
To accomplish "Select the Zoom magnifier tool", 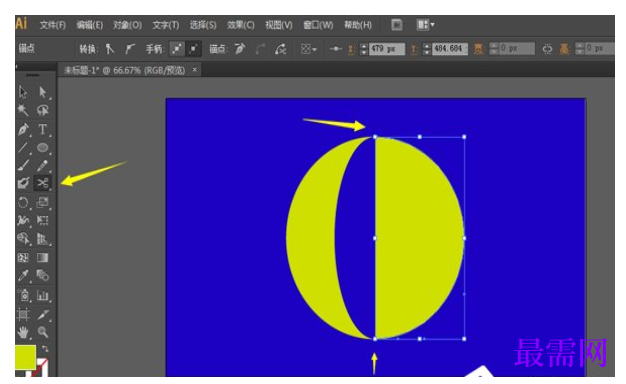I will (x=42, y=332).
